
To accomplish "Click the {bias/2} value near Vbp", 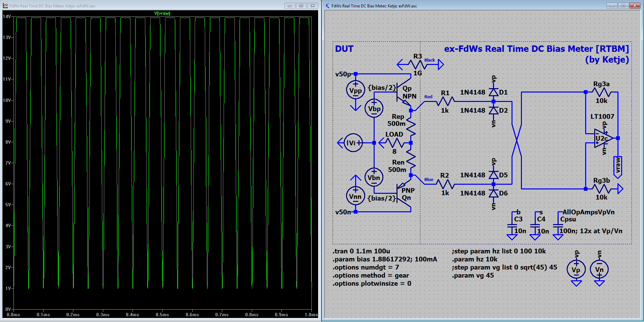I will 382,88.
